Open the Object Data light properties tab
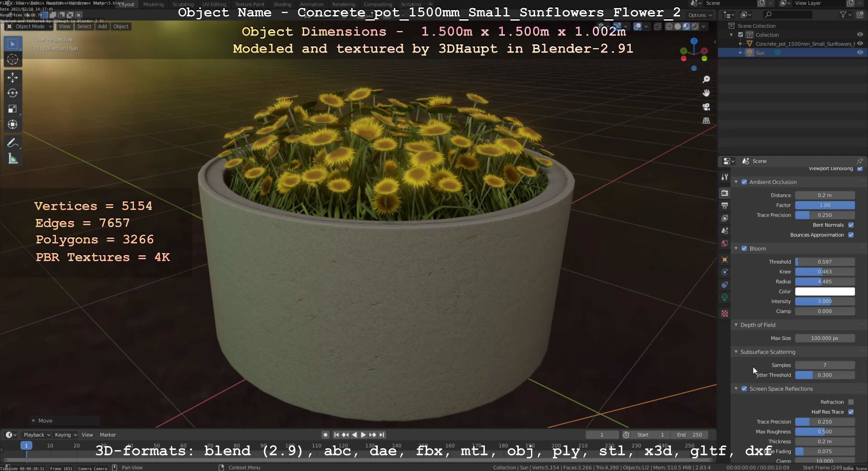 (x=725, y=298)
